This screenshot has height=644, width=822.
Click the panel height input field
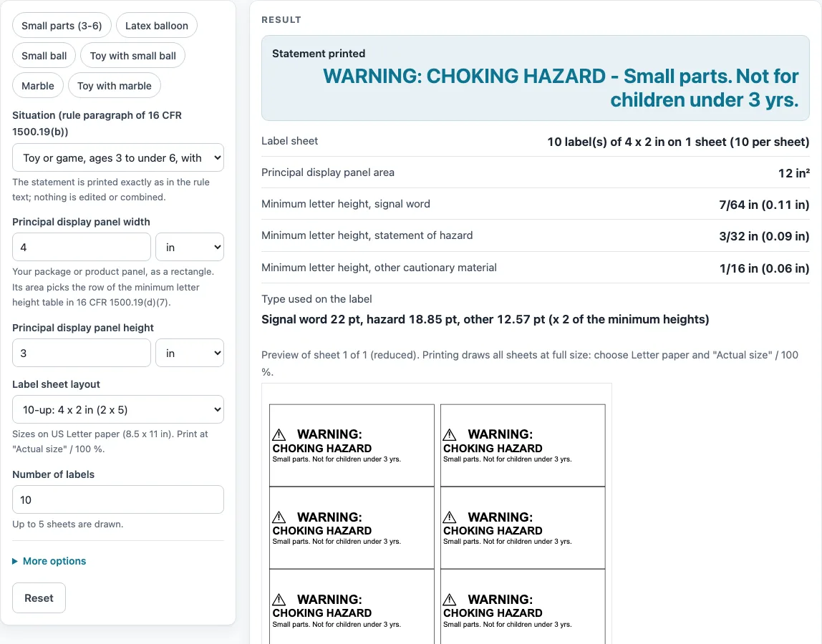pos(82,353)
